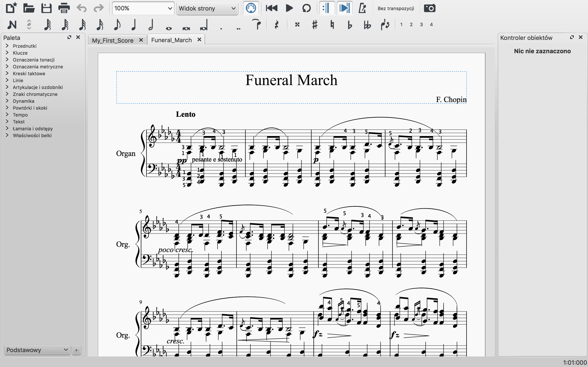Toggle note input mode (N icon)
The width and height of the screenshot is (588, 367).
[12, 25]
